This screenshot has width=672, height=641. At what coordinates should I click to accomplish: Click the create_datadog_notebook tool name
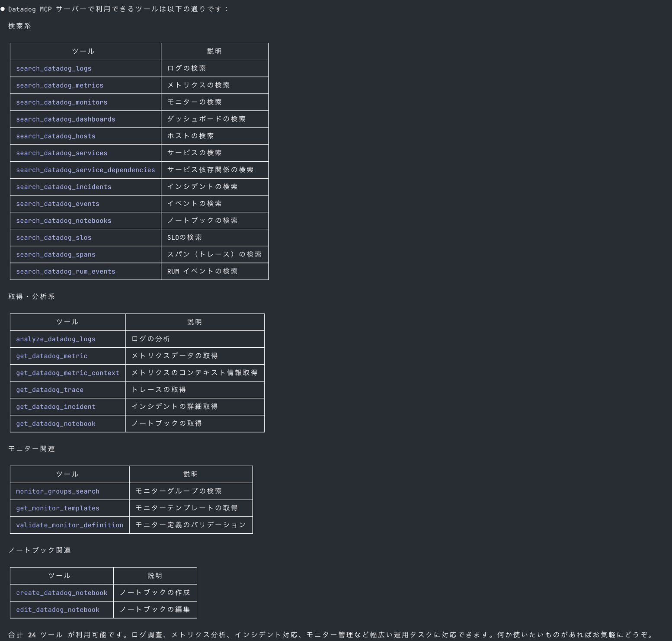(61, 593)
